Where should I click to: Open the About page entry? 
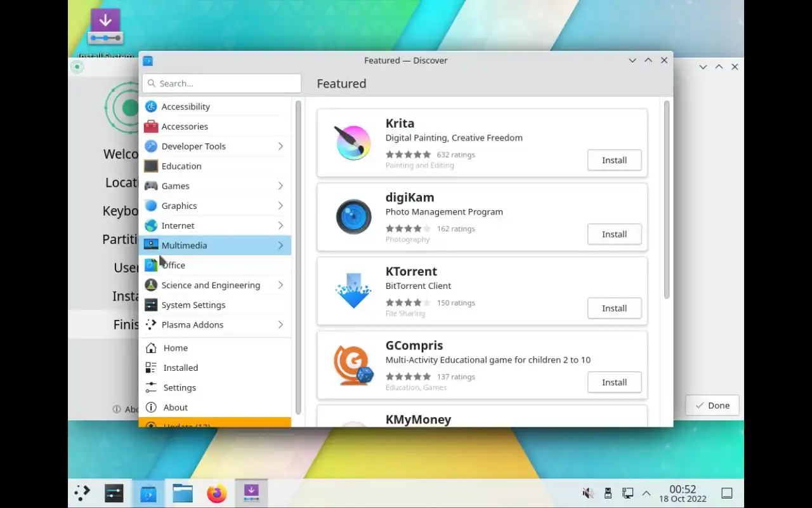[x=215, y=408]
